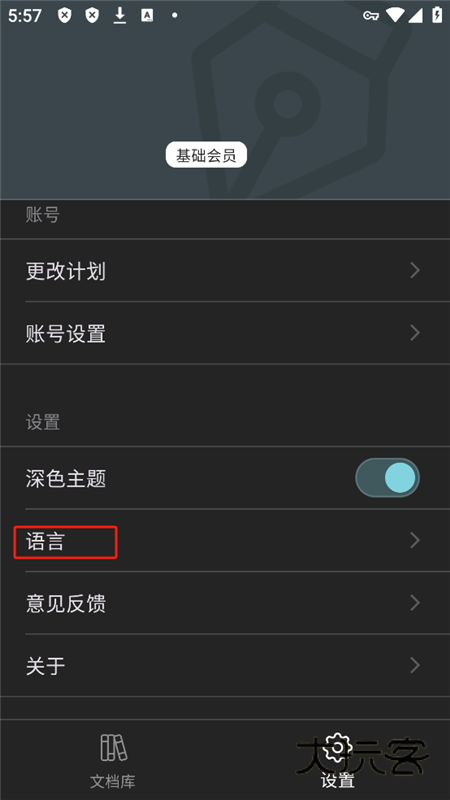Expand 更改计划 chevron arrow

pyautogui.click(x=415, y=270)
